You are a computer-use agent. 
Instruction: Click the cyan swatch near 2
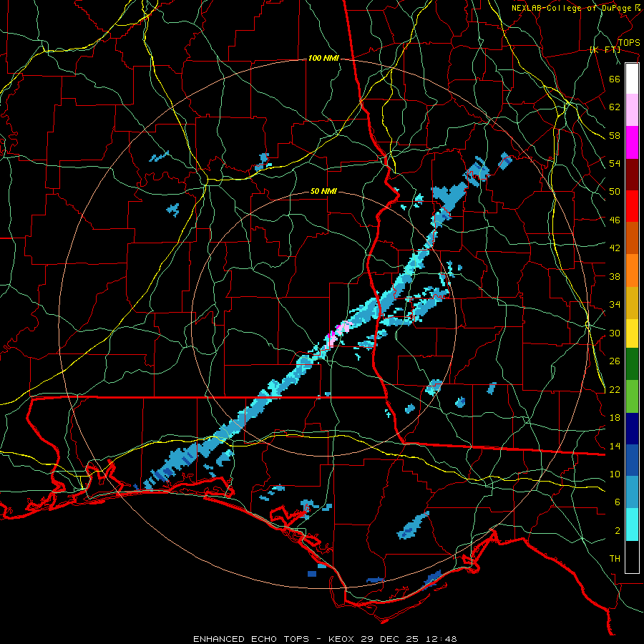click(x=632, y=525)
